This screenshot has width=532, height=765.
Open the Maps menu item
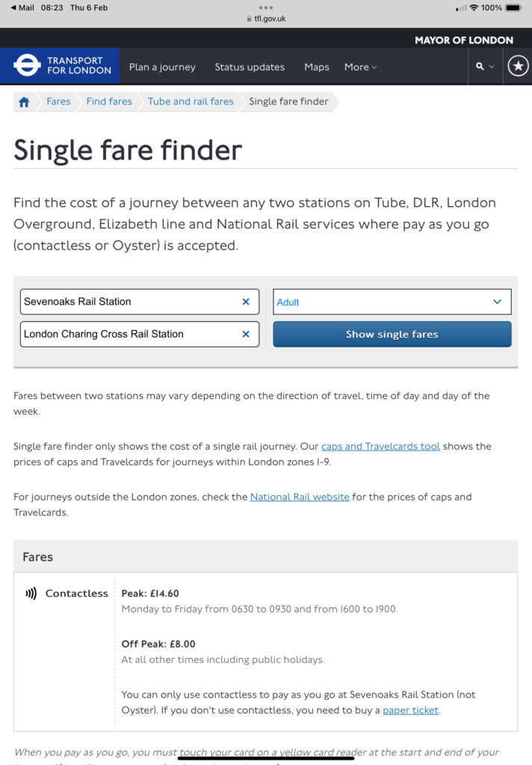(316, 66)
